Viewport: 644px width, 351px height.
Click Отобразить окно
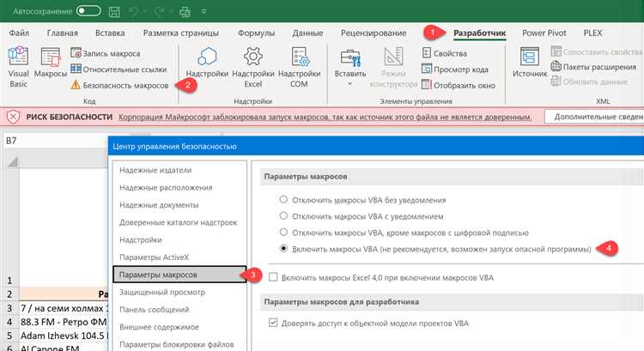[459, 85]
